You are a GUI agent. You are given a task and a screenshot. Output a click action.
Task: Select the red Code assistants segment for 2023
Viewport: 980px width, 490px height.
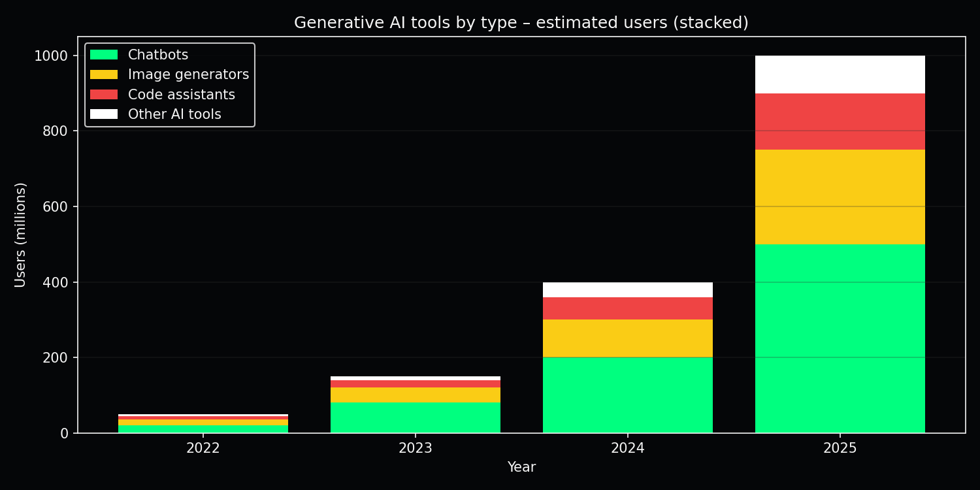pyautogui.click(x=415, y=385)
